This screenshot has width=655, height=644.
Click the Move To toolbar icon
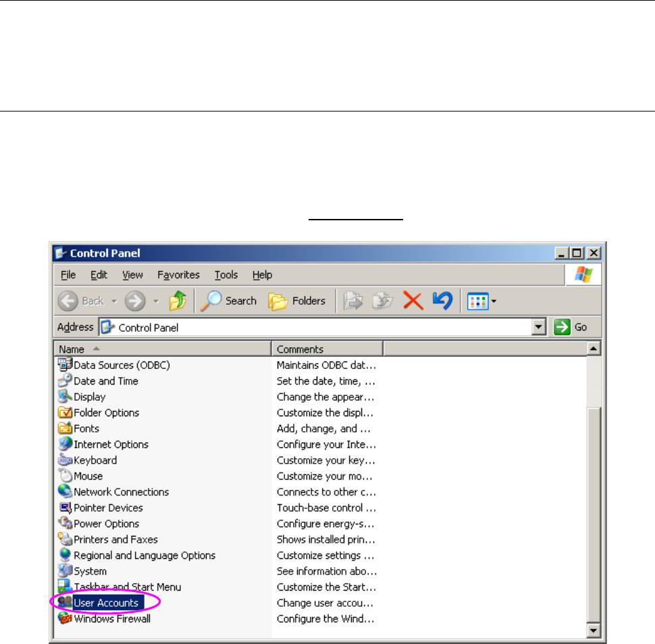click(x=353, y=301)
